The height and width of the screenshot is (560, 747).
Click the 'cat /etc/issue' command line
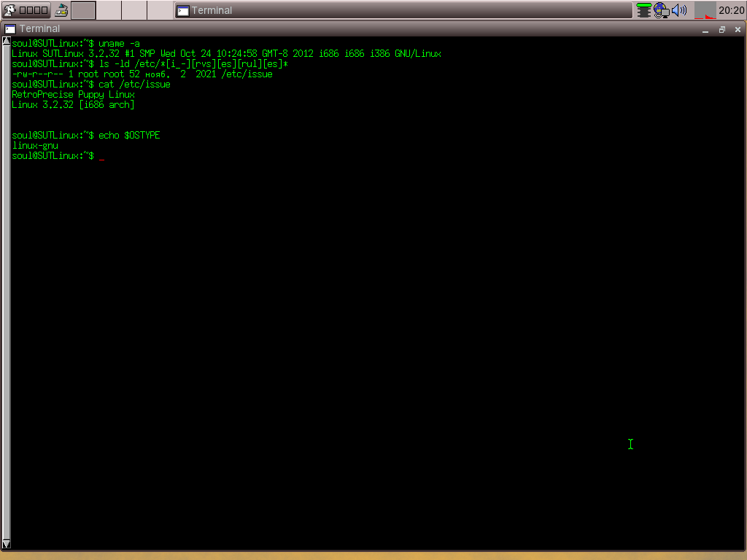91,85
